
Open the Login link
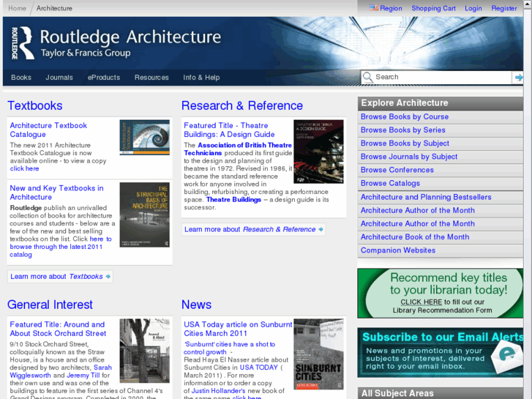(x=473, y=8)
